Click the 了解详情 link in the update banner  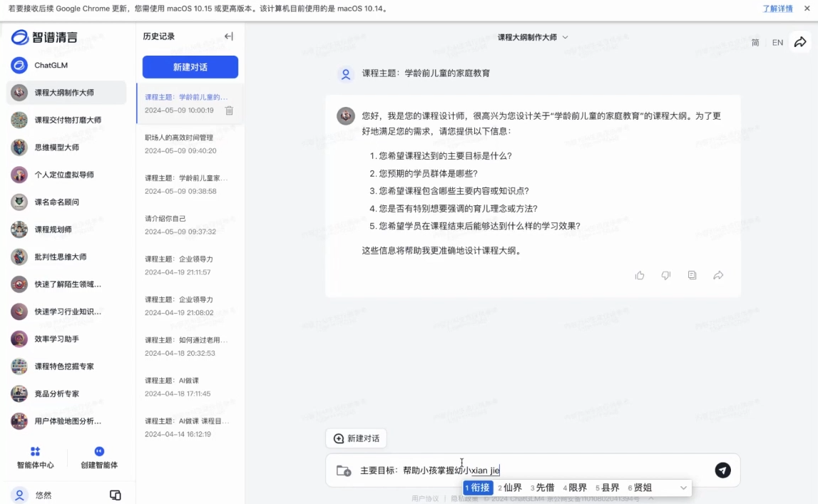(777, 9)
